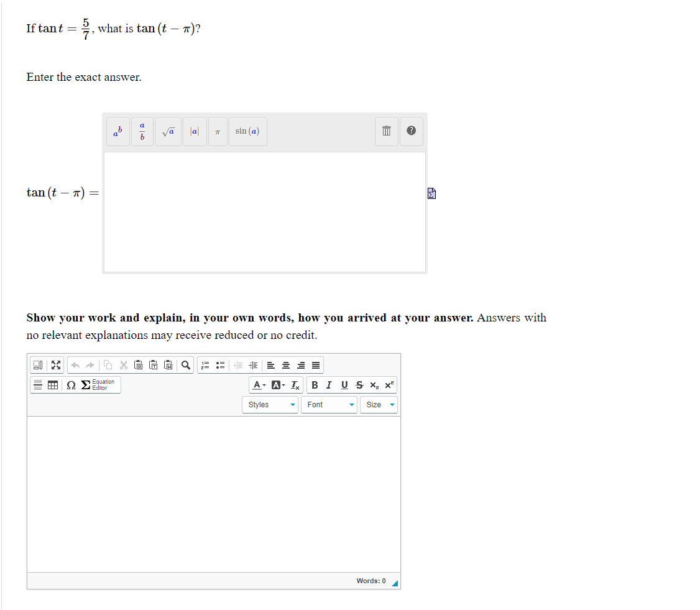Toggle the numbered list formatting
700x610 pixels.
point(205,365)
